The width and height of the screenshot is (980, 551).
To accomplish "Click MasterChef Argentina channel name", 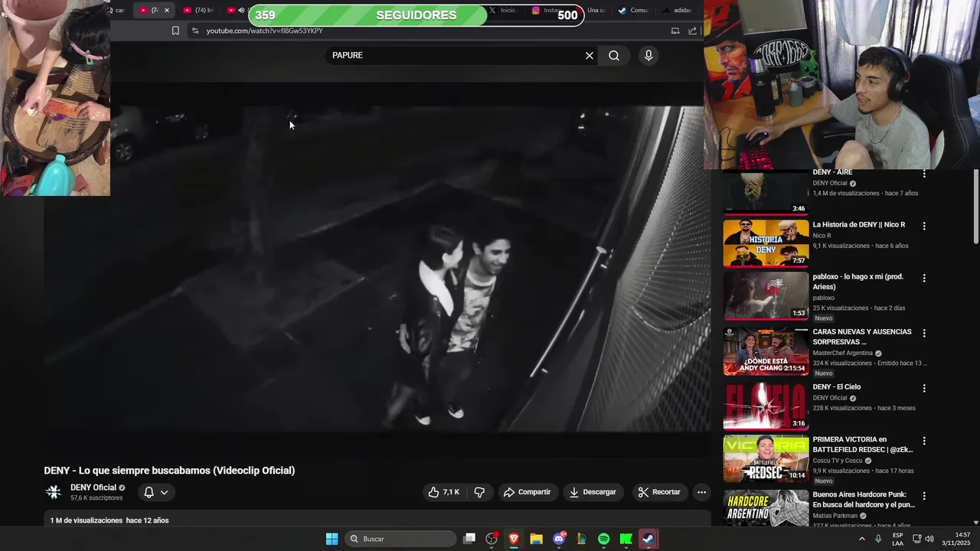I will (x=843, y=354).
